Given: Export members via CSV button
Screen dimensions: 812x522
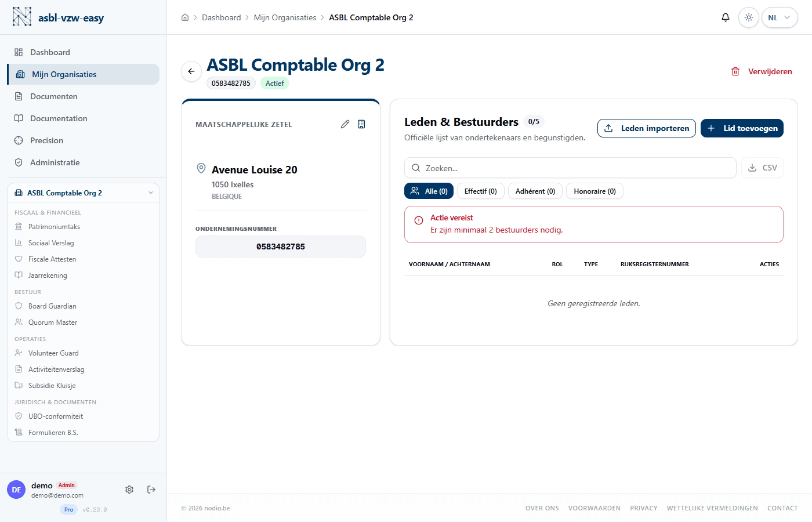Looking at the screenshot, I should point(762,168).
